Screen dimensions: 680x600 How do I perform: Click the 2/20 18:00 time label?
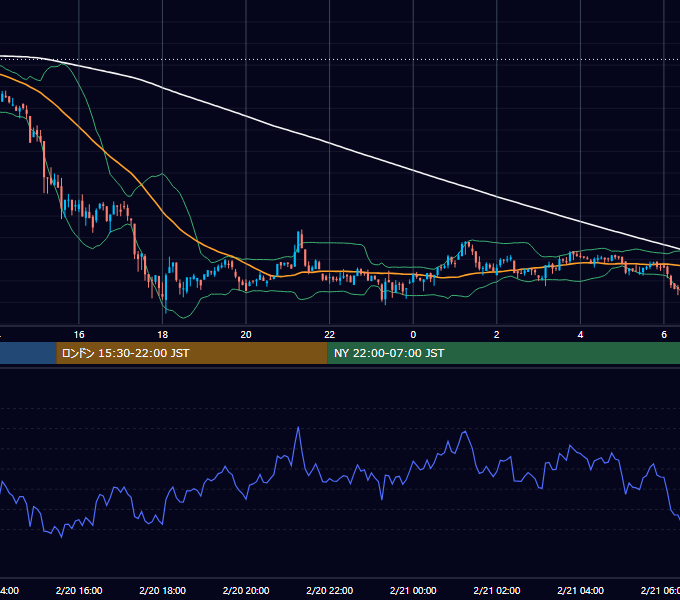coord(163,590)
